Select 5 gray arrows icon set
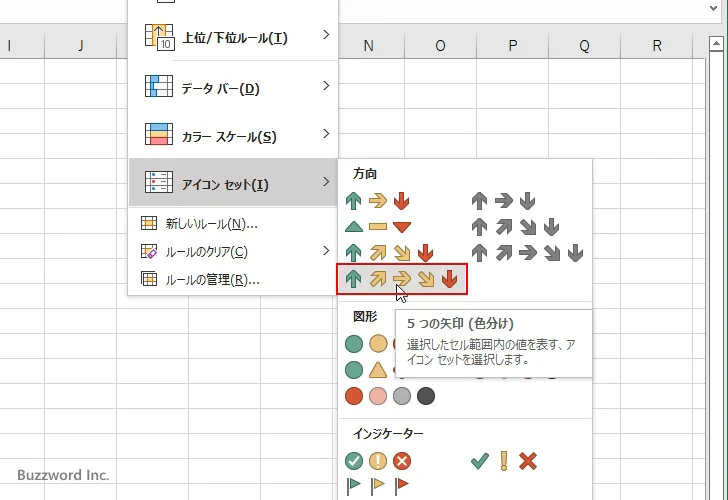 pos(527,253)
